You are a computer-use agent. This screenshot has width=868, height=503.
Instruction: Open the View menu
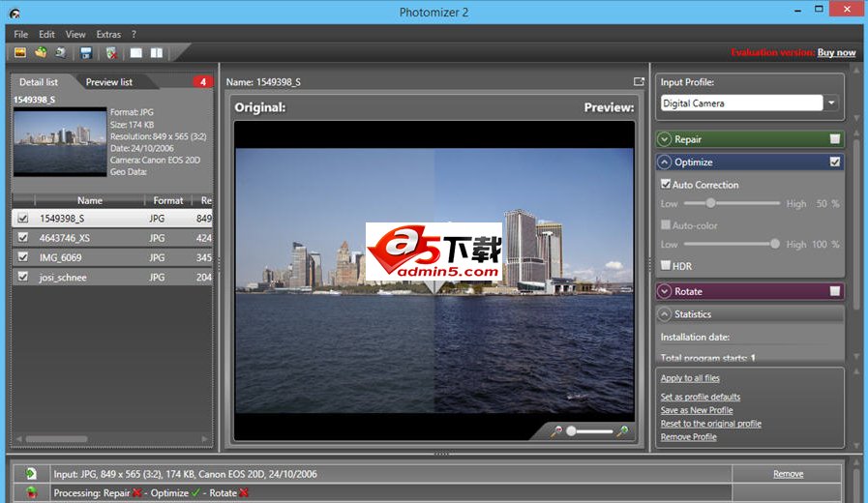click(75, 34)
